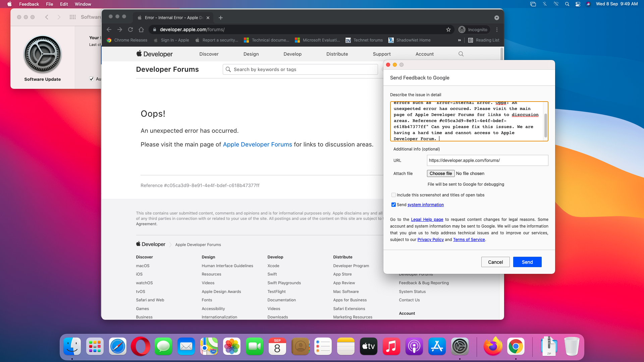Uncheck Send system information checkbox

[393, 205]
